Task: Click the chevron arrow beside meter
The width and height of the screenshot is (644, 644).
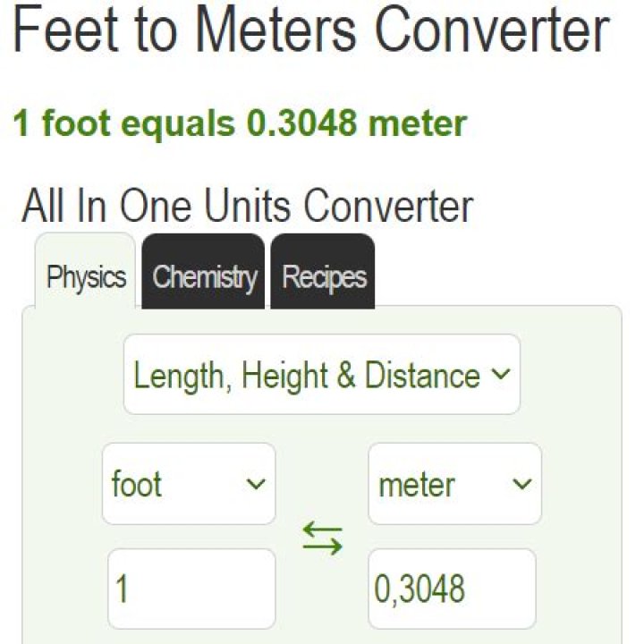Action: pyautogui.click(x=521, y=485)
